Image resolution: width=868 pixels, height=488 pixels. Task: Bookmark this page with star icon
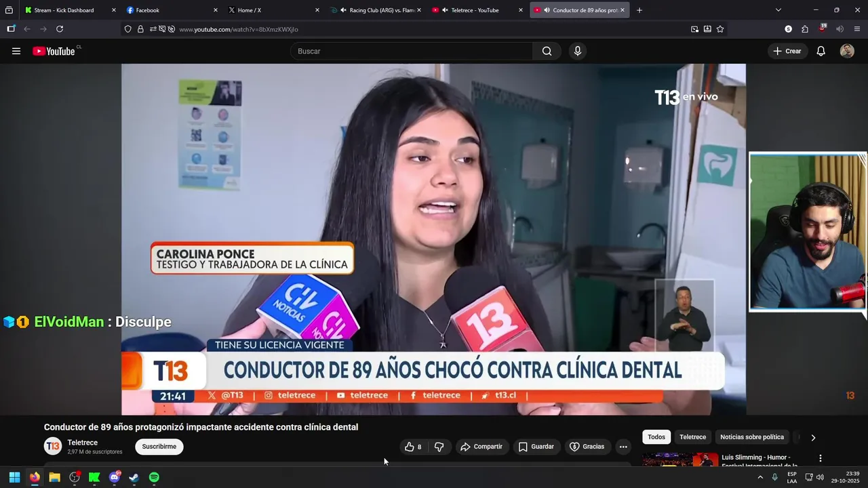click(720, 29)
